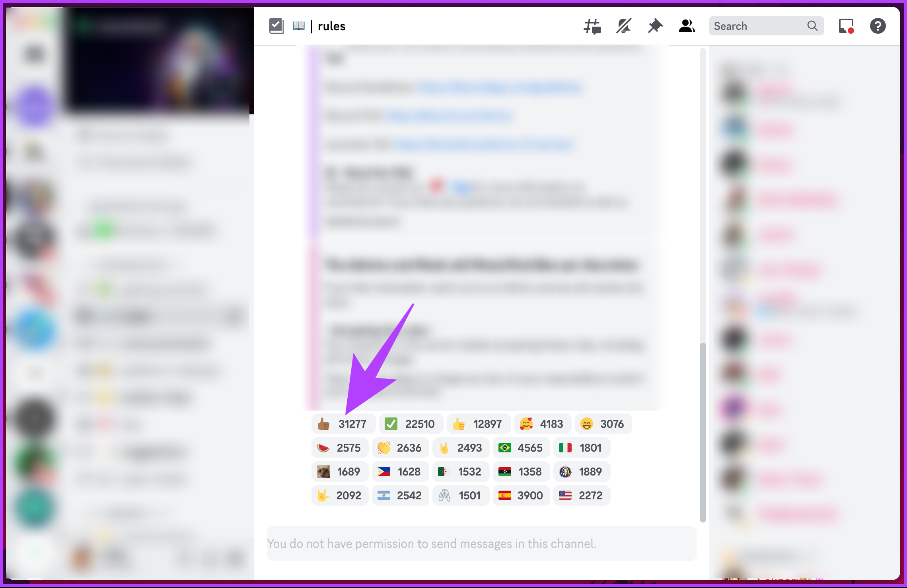
Task: Click the search icon in toolbar
Action: tap(810, 26)
